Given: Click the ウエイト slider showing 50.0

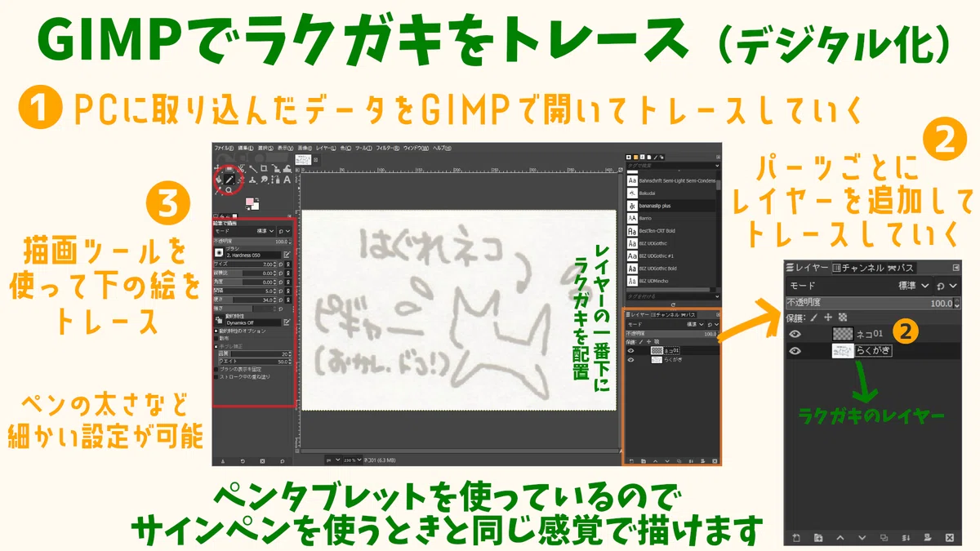Looking at the screenshot, I should click(256, 362).
